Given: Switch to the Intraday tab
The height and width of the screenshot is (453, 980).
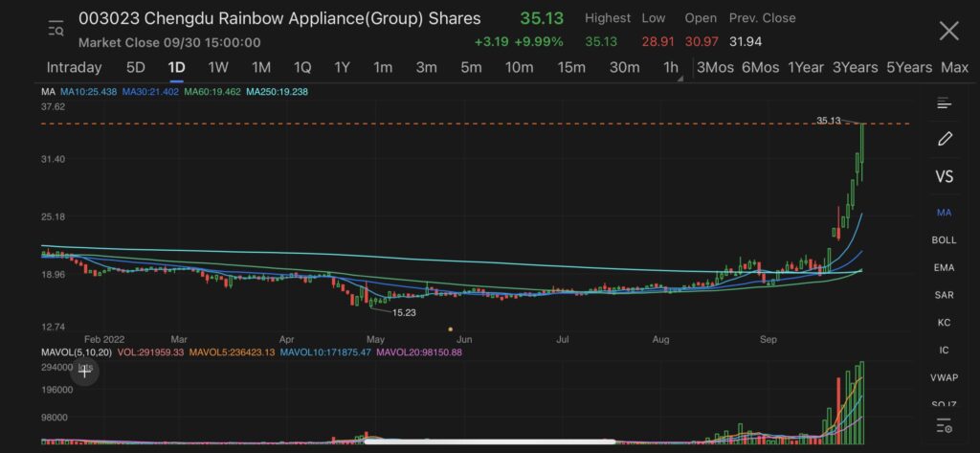Looking at the screenshot, I should pos(74,68).
